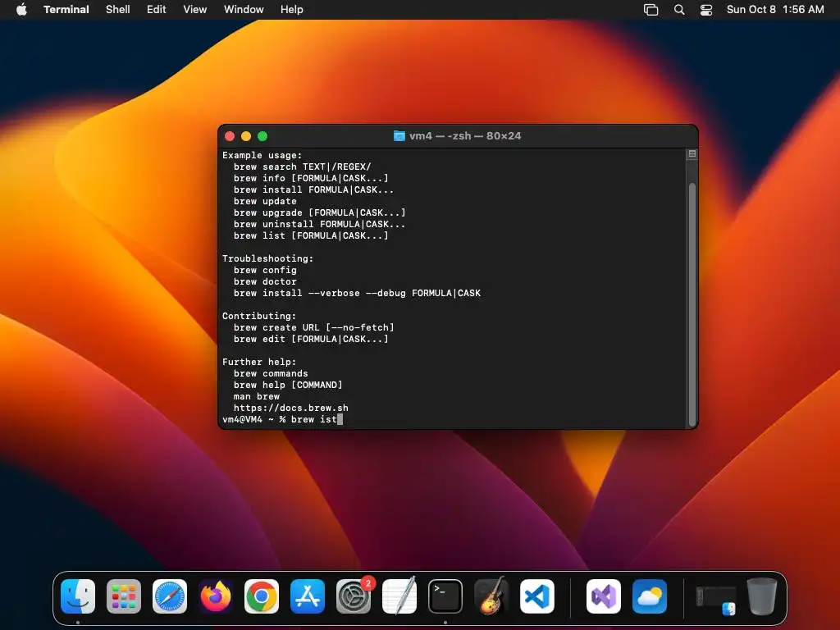Click the 'Example usage:' heading
The height and width of the screenshot is (630, 840).
click(262, 155)
